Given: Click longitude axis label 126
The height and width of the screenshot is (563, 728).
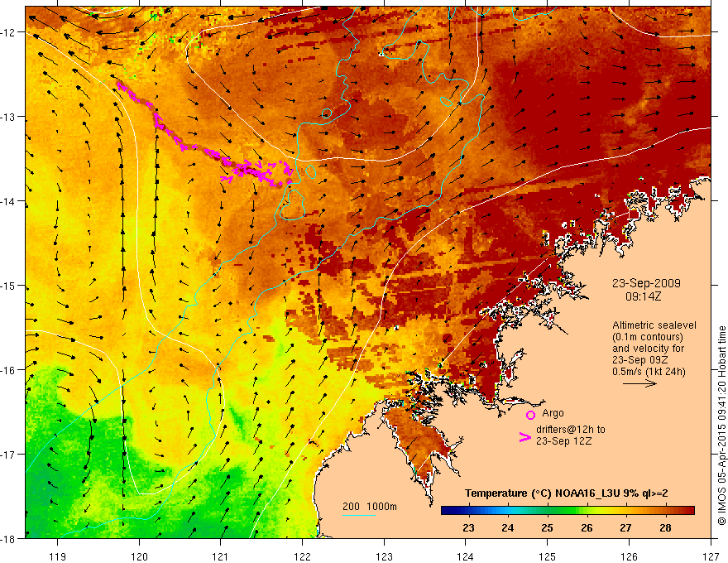Looking at the screenshot, I should [x=629, y=556].
